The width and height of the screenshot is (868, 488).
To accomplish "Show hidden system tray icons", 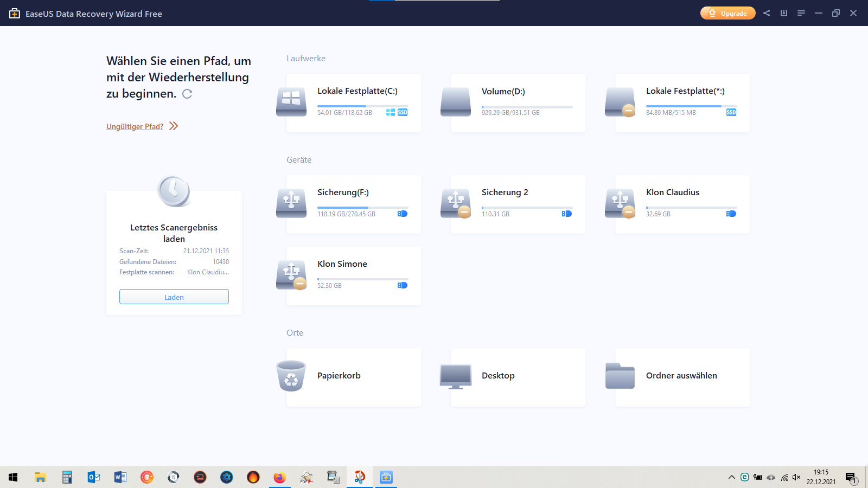I will [732, 477].
